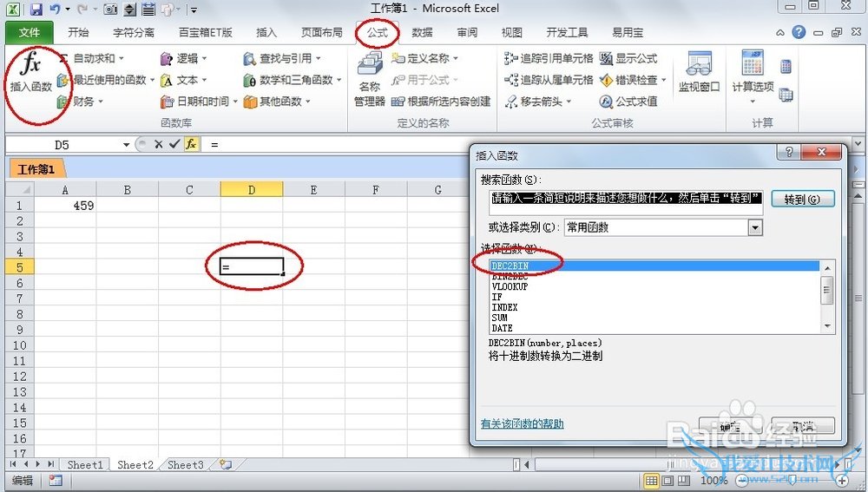Expand the formula bar
This screenshot has height=492, width=868.
[x=858, y=144]
